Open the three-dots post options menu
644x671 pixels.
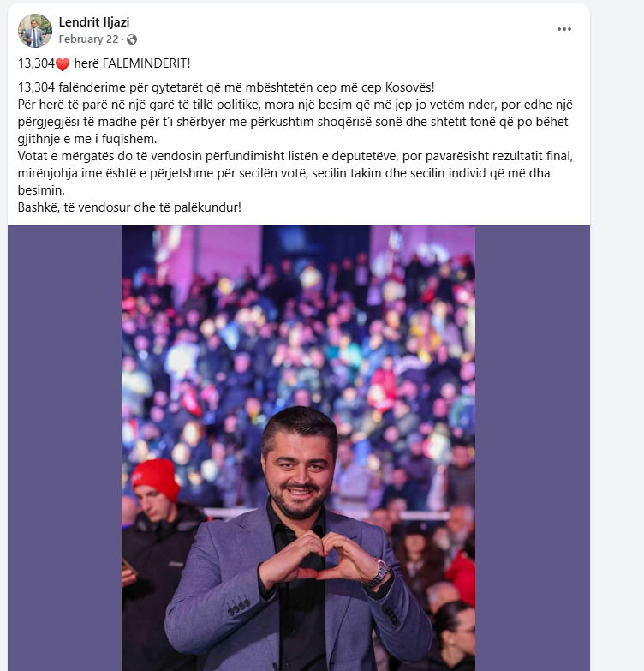point(563,29)
